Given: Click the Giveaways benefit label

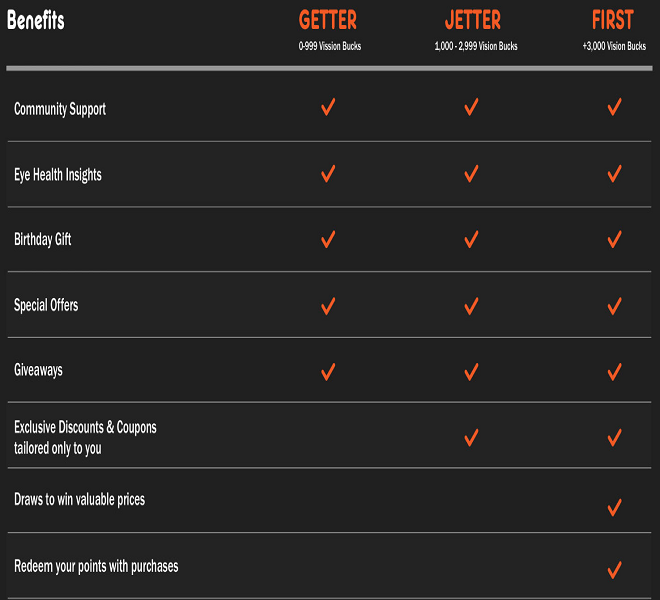Looking at the screenshot, I should pyautogui.click(x=38, y=370).
